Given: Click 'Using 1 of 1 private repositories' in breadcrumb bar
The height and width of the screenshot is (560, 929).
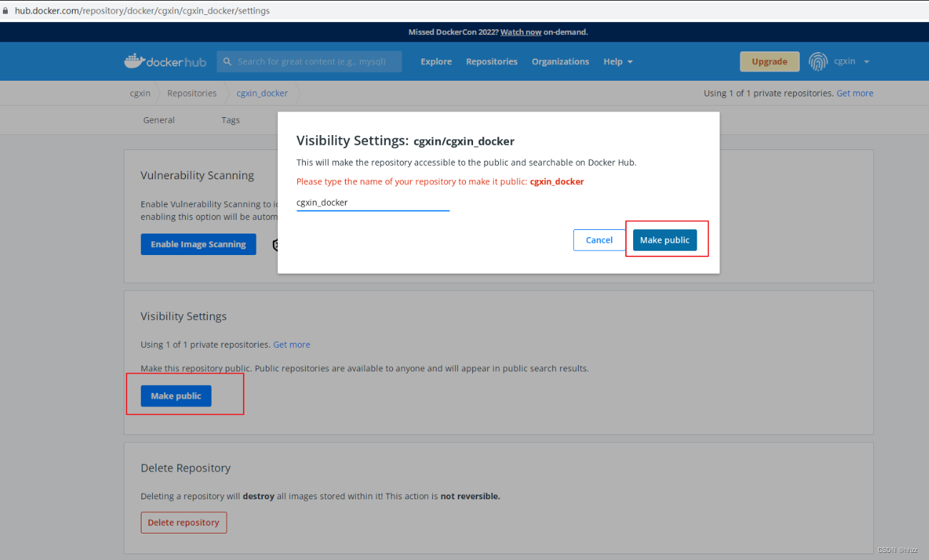Looking at the screenshot, I should (x=769, y=93).
